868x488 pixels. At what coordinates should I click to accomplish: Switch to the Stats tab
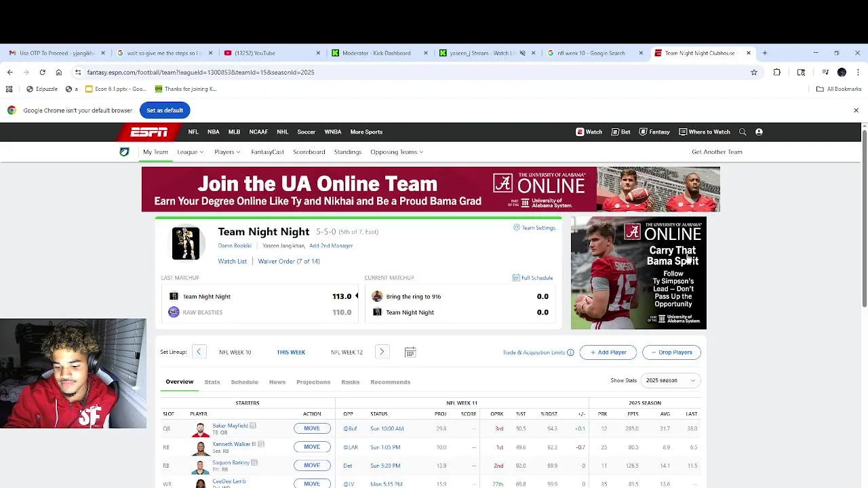[x=212, y=382]
